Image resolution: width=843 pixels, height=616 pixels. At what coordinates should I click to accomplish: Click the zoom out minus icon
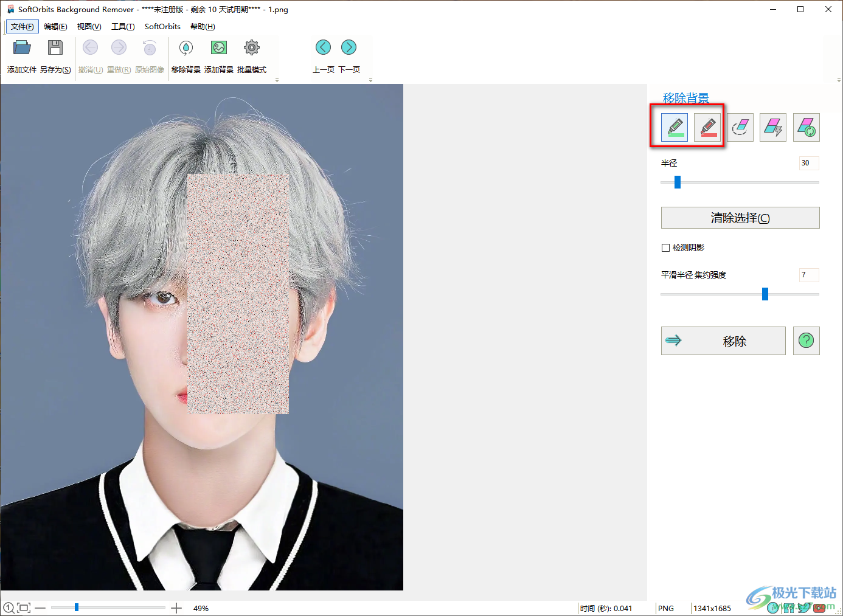point(40,608)
